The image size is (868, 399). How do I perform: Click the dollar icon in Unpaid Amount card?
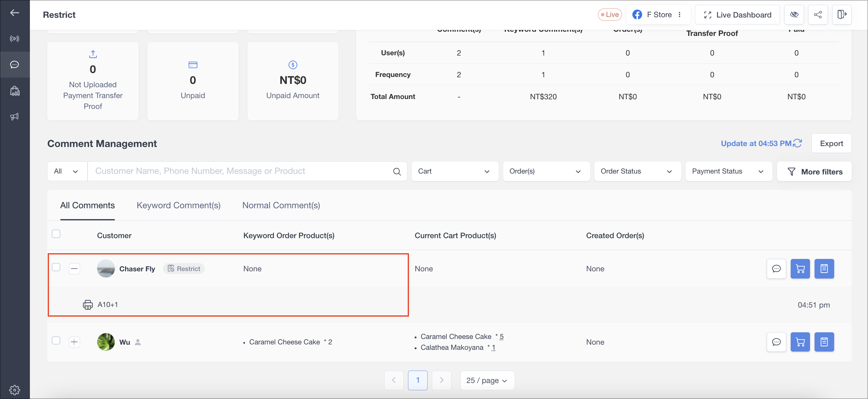293,65
